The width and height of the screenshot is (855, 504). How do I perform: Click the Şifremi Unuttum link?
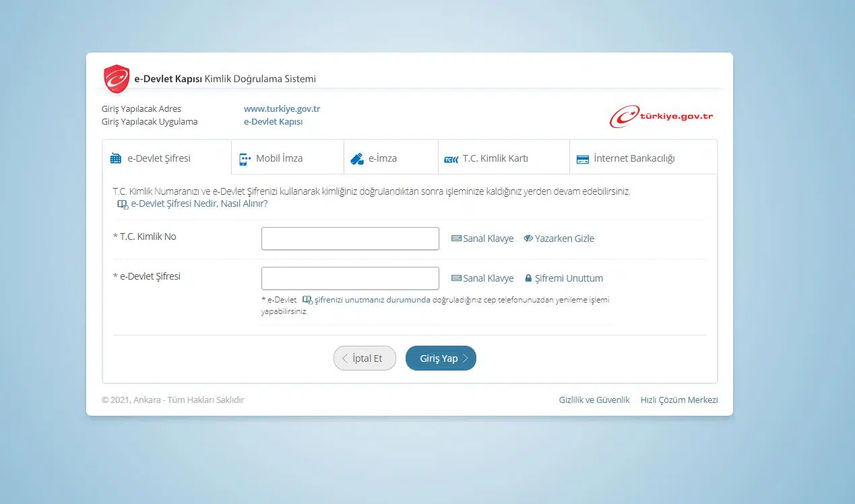pyautogui.click(x=564, y=278)
